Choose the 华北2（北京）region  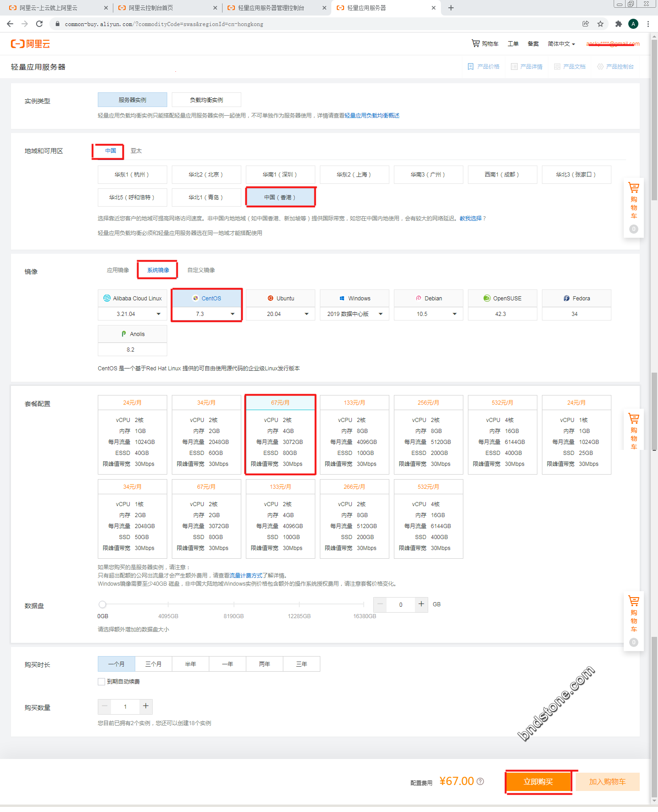coord(207,174)
